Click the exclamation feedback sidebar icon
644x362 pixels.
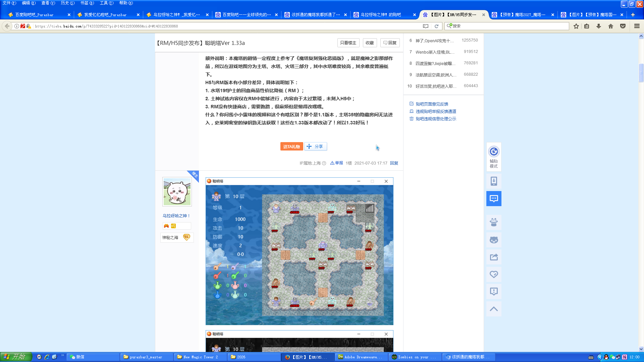coord(494,291)
